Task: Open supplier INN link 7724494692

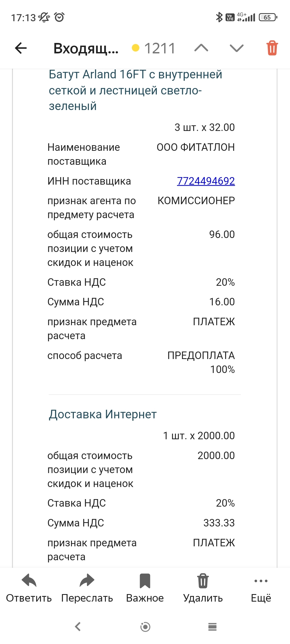Action: (x=206, y=181)
